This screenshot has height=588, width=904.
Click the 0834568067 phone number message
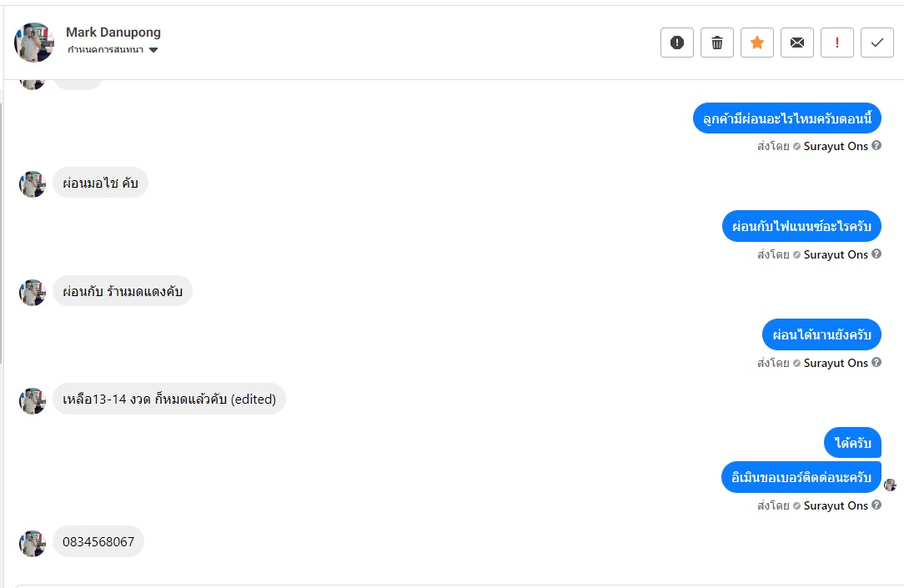(98, 542)
